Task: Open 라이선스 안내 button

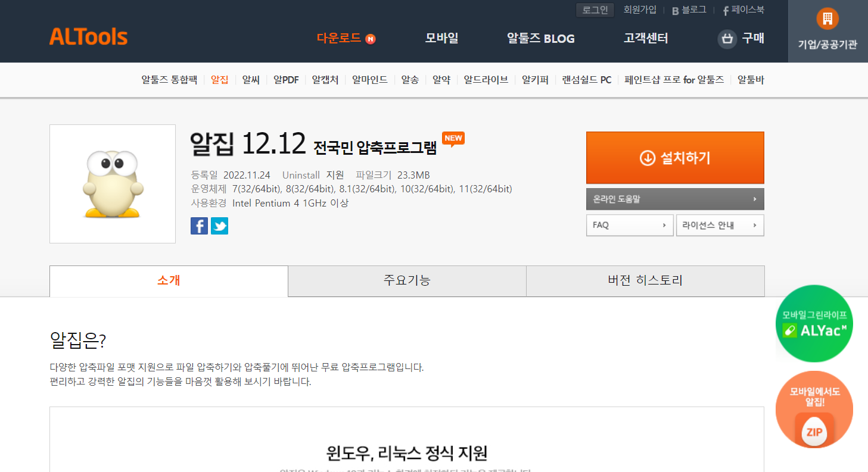Action: pos(720,226)
